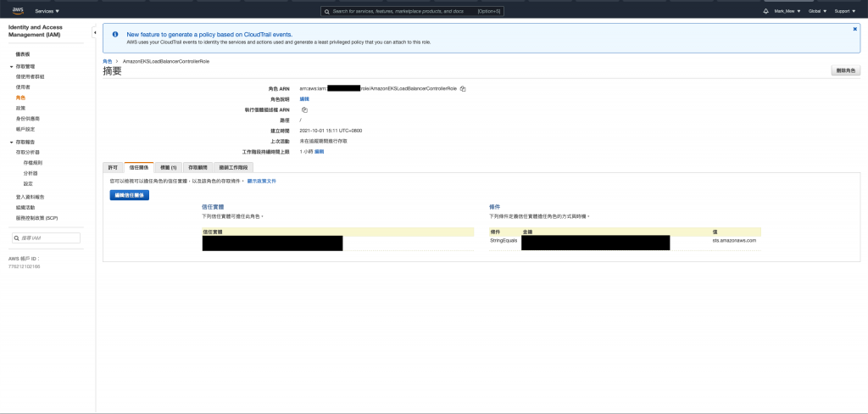Collapse the 存取報告 section in sidebar
Screen dimensions: 868x414
pos(12,142)
